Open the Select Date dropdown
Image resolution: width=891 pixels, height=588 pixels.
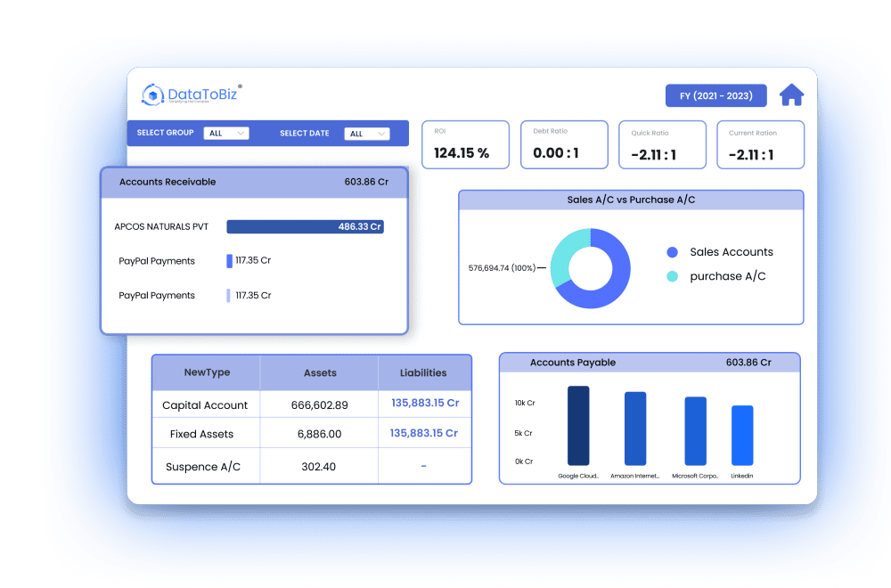(368, 134)
